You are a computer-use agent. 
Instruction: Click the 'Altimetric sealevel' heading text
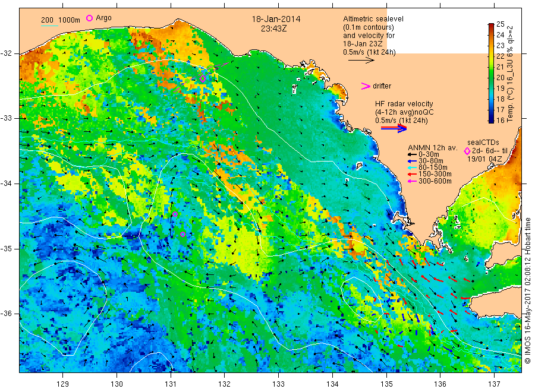point(373,19)
